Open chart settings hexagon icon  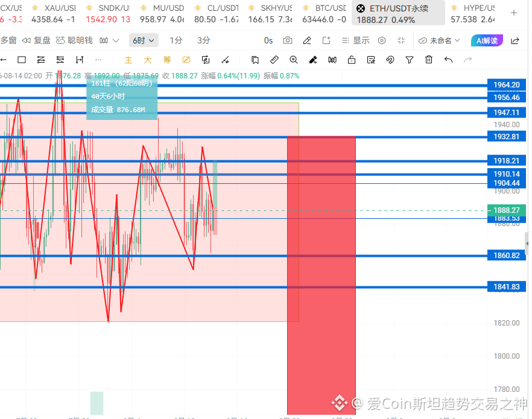pyautogui.click(x=382, y=40)
